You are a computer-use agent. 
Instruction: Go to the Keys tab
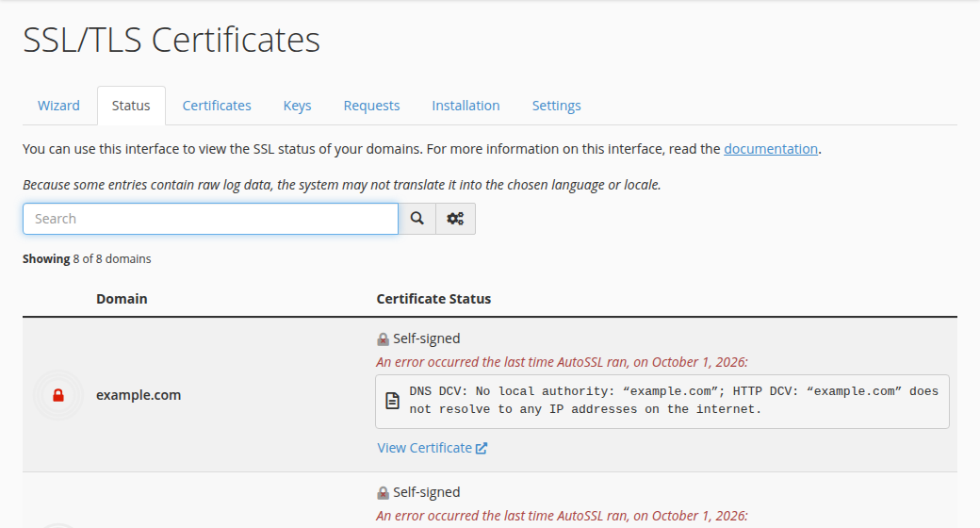click(x=298, y=105)
